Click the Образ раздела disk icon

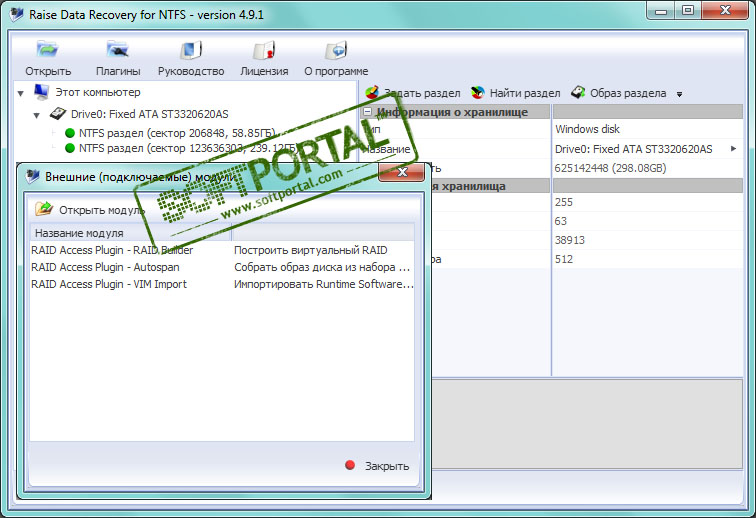click(578, 92)
